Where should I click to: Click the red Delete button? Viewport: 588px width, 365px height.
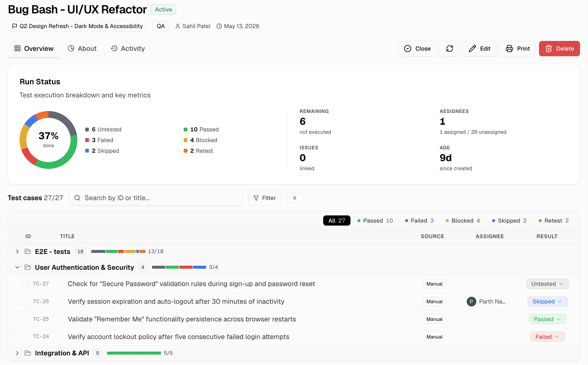coord(559,48)
